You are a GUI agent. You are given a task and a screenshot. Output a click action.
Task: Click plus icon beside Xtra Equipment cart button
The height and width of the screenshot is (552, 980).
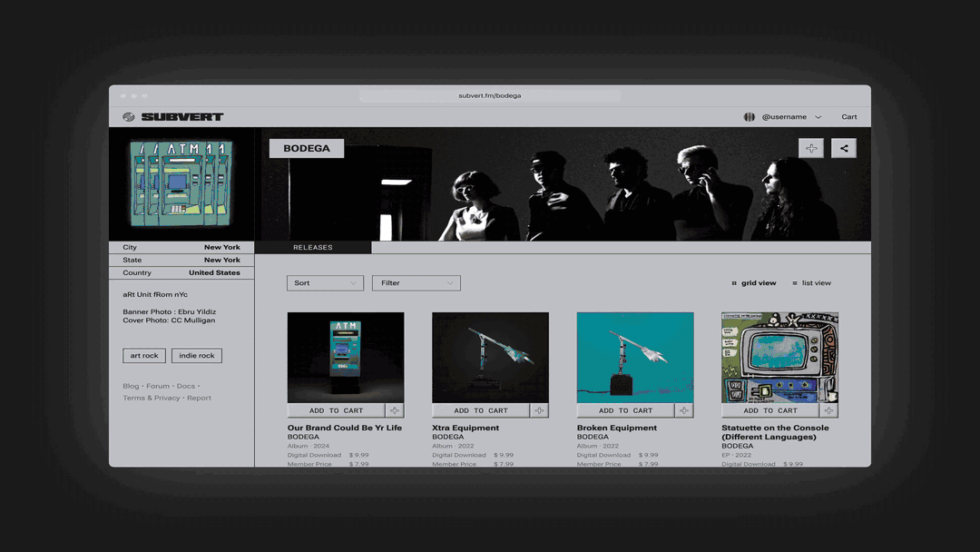pyautogui.click(x=539, y=410)
